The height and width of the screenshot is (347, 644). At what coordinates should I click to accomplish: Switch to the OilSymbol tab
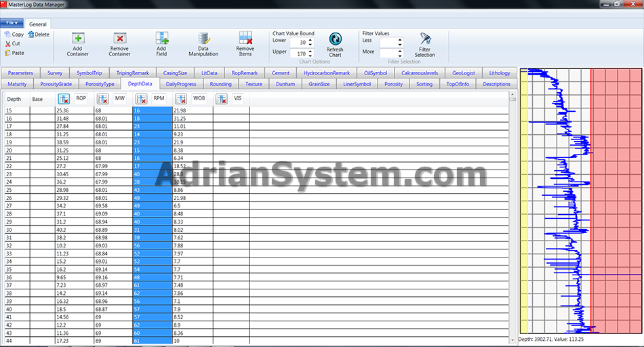coord(376,73)
